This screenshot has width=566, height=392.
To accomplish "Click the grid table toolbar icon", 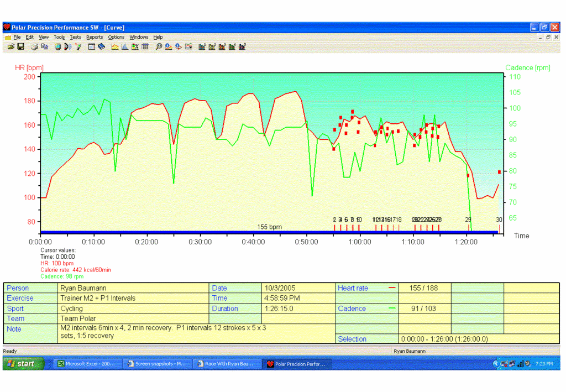I will 145,46.
